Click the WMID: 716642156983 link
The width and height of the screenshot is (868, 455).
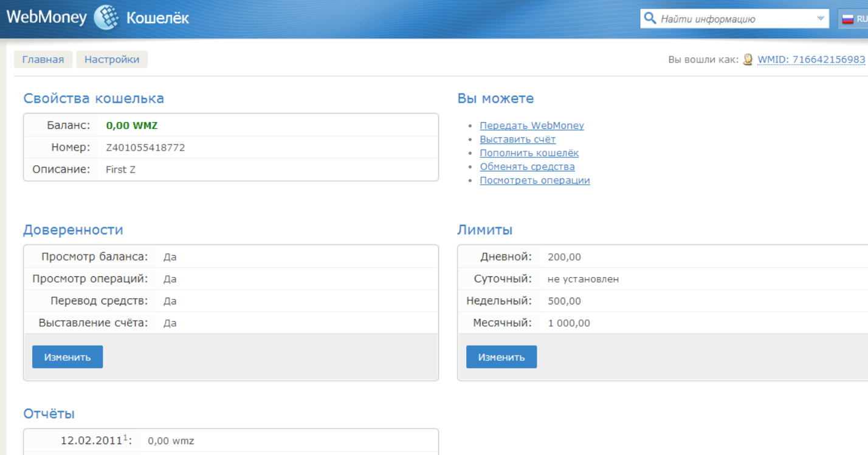pyautogui.click(x=811, y=60)
